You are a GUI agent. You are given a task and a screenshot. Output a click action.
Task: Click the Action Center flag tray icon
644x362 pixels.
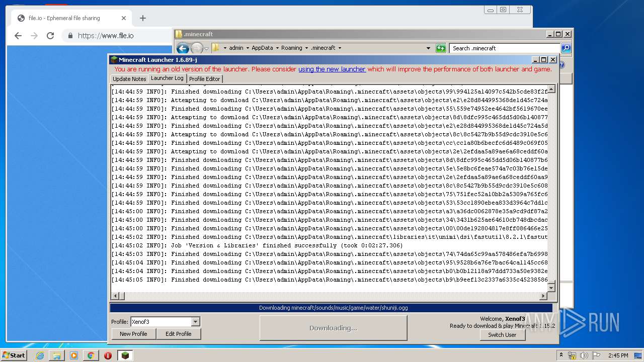(596, 355)
